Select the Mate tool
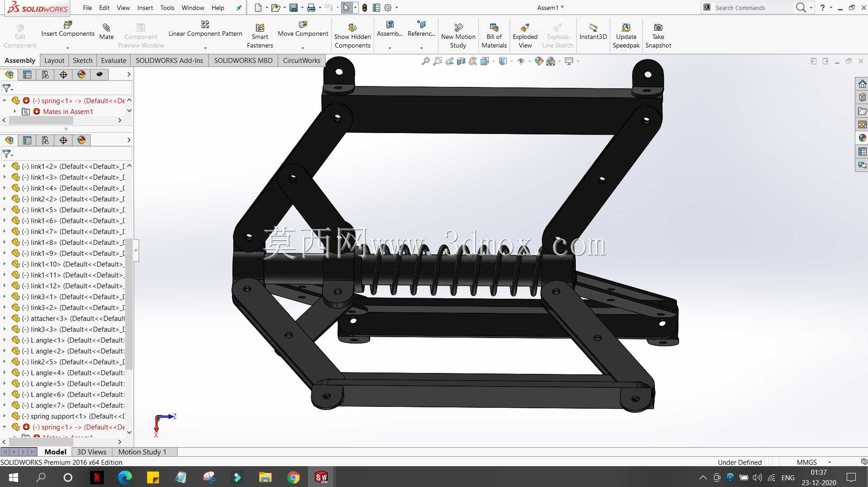 [x=106, y=32]
